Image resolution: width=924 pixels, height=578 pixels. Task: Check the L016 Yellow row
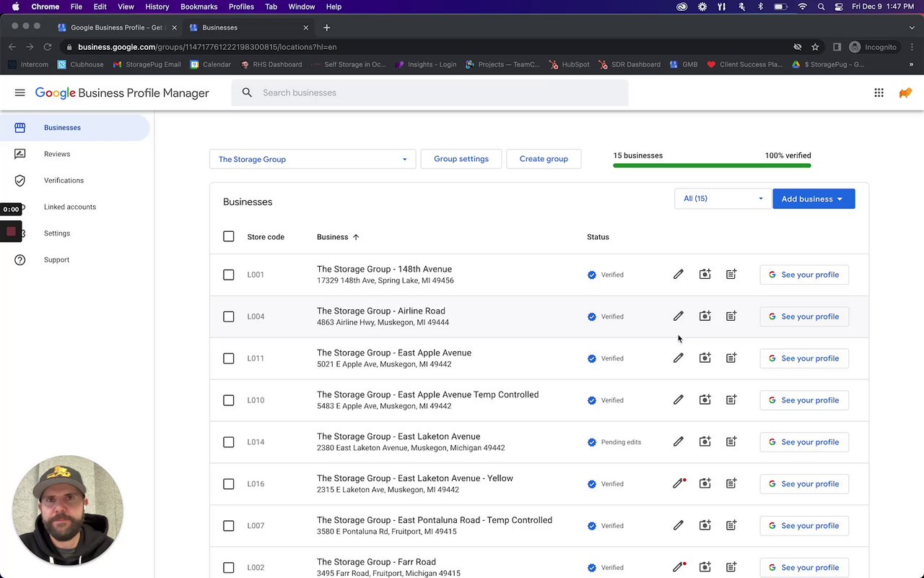229,484
